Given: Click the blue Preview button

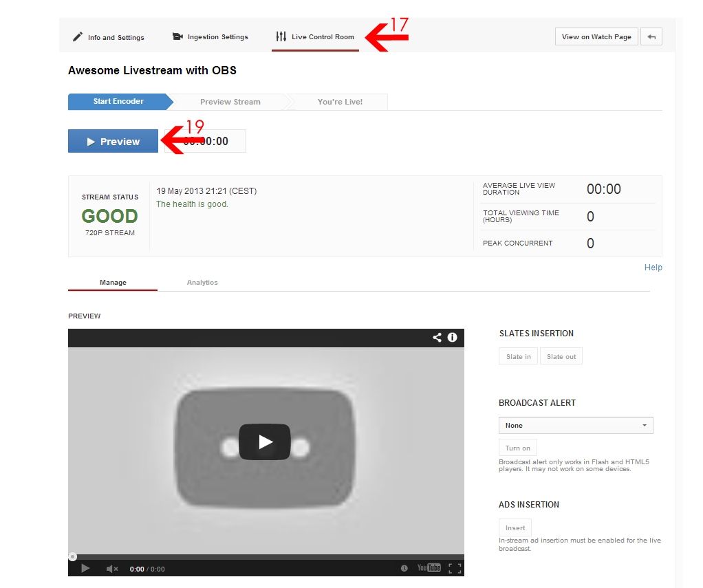Looking at the screenshot, I should (113, 141).
